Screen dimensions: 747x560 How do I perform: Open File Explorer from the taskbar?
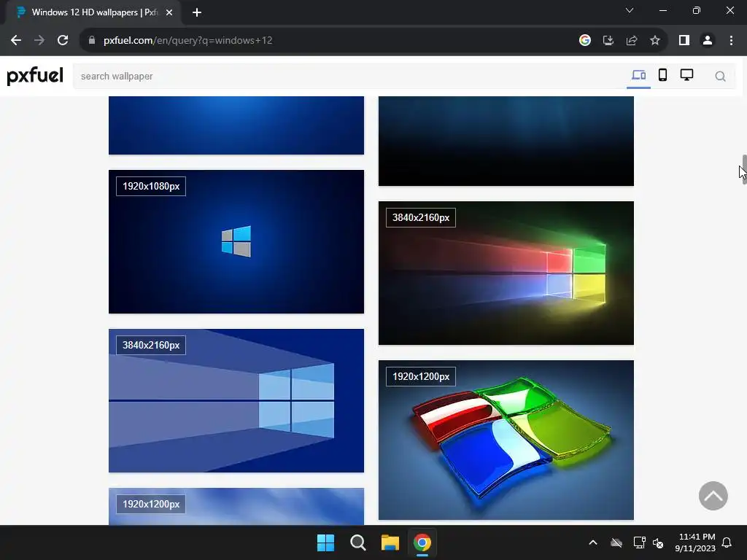390,542
